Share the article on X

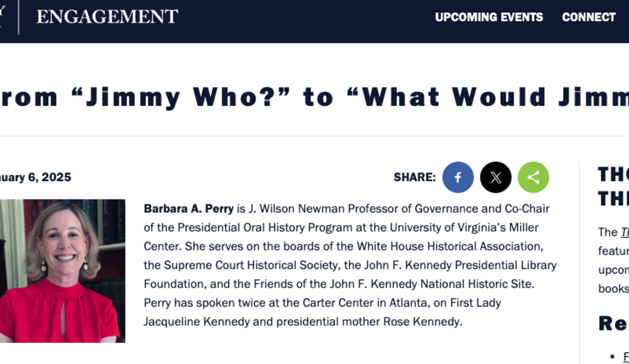pyautogui.click(x=495, y=177)
